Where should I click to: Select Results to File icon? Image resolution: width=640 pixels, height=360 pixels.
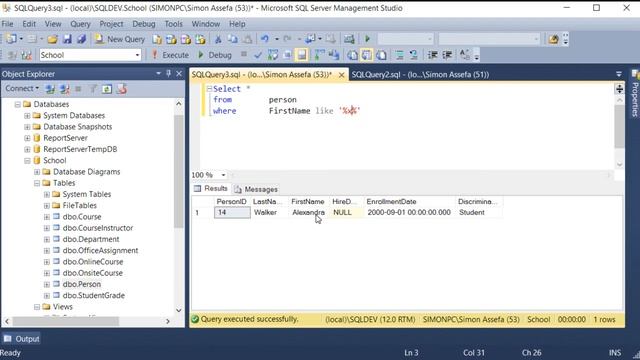(381, 55)
